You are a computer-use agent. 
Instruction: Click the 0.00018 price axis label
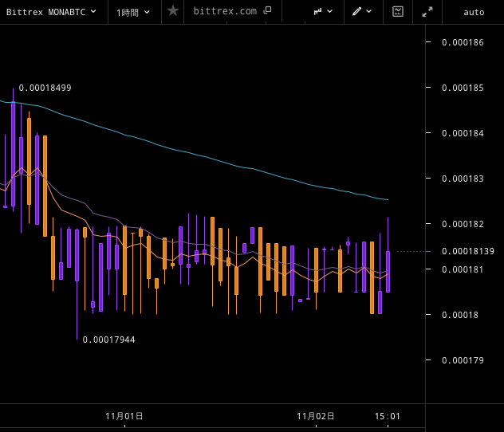(x=460, y=315)
